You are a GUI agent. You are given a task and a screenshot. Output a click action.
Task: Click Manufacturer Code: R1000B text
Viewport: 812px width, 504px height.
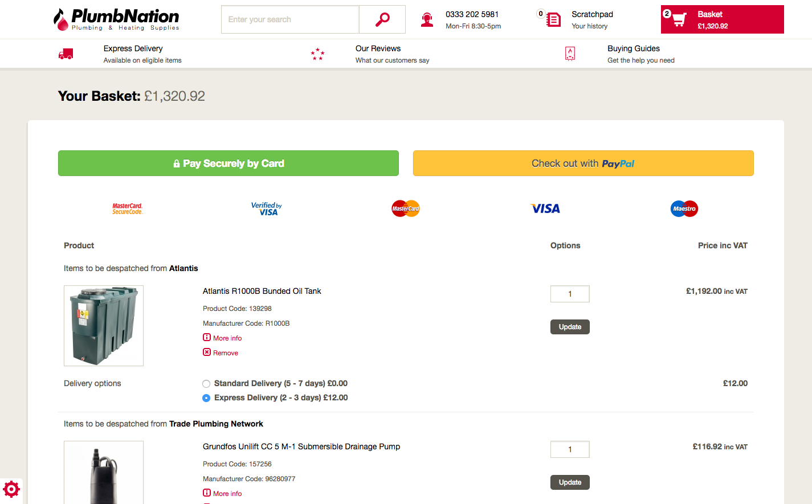click(x=246, y=323)
